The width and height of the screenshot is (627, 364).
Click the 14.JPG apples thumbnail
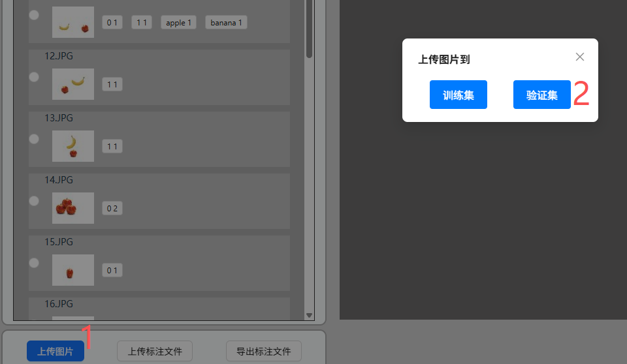click(73, 208)
